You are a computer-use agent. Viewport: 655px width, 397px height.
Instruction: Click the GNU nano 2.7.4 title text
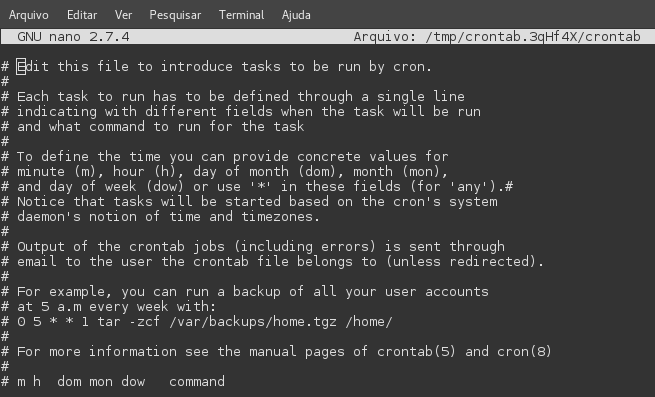pyautogui.click(x=73, y=37)
